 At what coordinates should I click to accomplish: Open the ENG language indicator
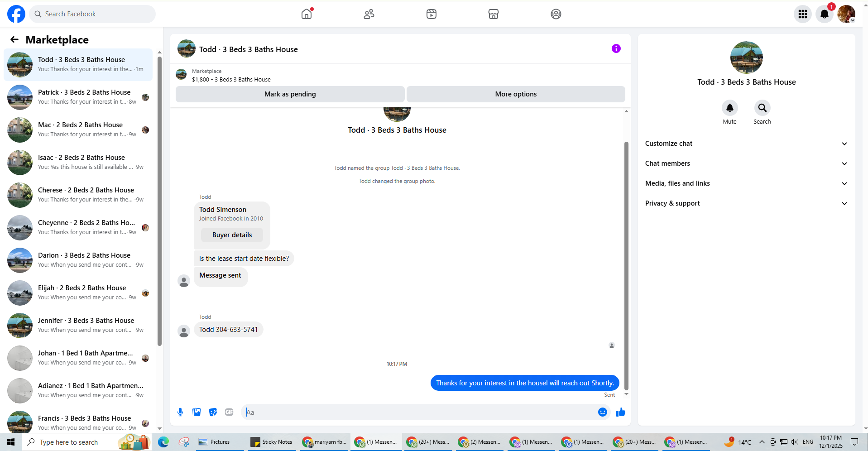(808, 442)
